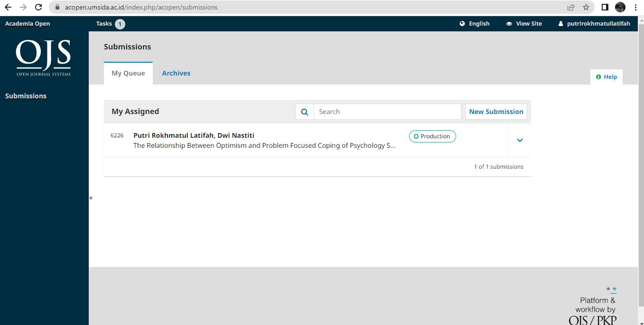The width and height of the screenshot is (644, 325).
Task: Open the English language dropdown
Action: pos(475,24)
